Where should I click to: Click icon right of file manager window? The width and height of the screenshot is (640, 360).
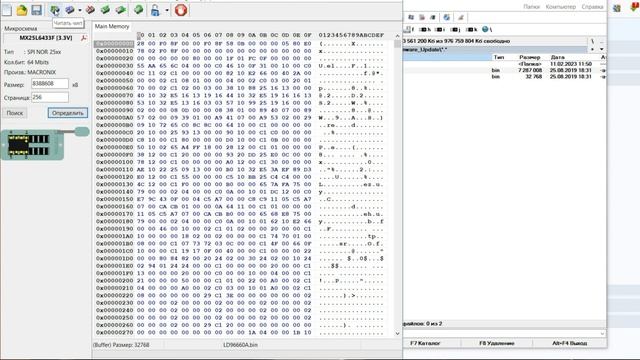tap(617, 8)
